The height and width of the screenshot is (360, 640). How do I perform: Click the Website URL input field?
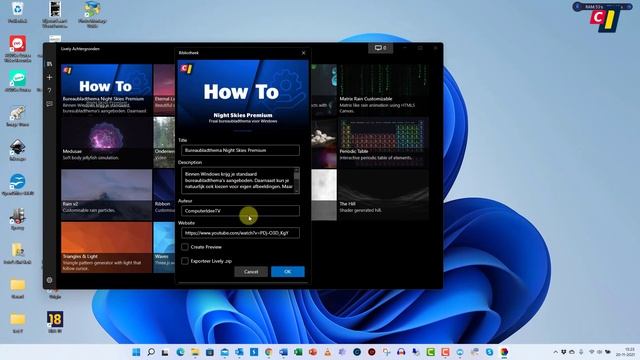240,233
